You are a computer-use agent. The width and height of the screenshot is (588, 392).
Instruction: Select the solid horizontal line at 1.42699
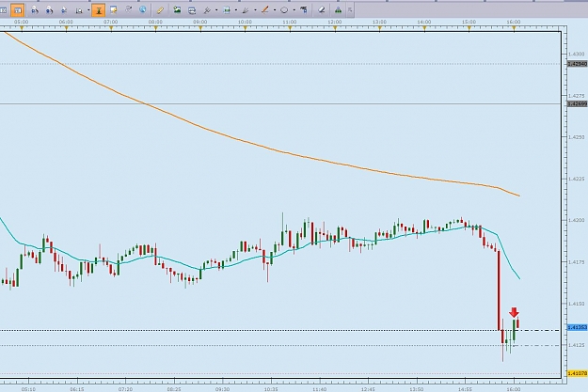[x=280, y=103]
